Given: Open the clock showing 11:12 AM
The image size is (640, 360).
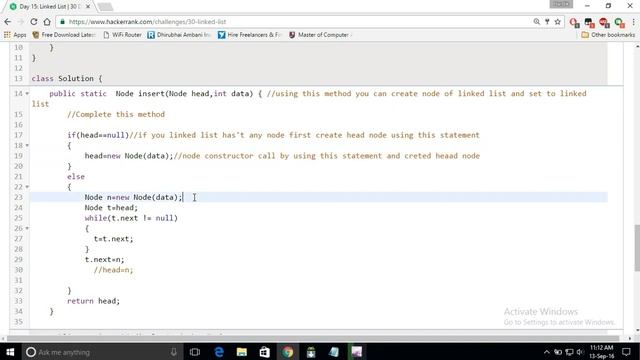Looking at the screenshot, I should pos(602,352).
